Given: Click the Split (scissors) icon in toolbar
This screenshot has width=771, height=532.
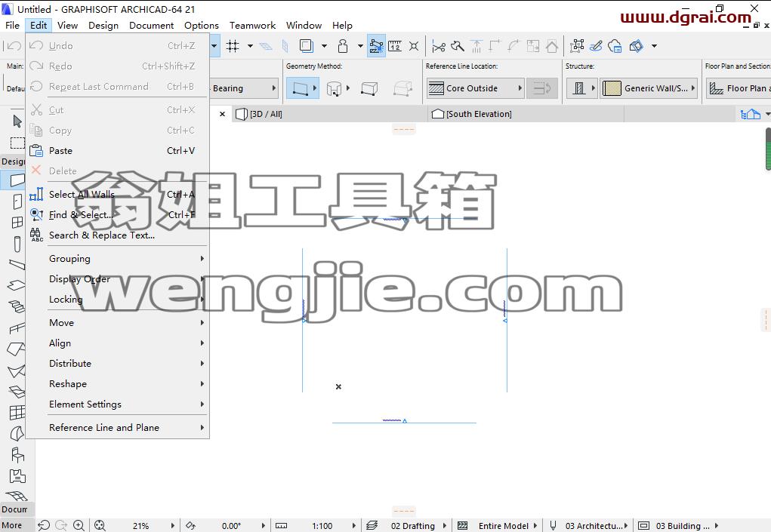Looking at the screenshot, I should tap(438, 46).
